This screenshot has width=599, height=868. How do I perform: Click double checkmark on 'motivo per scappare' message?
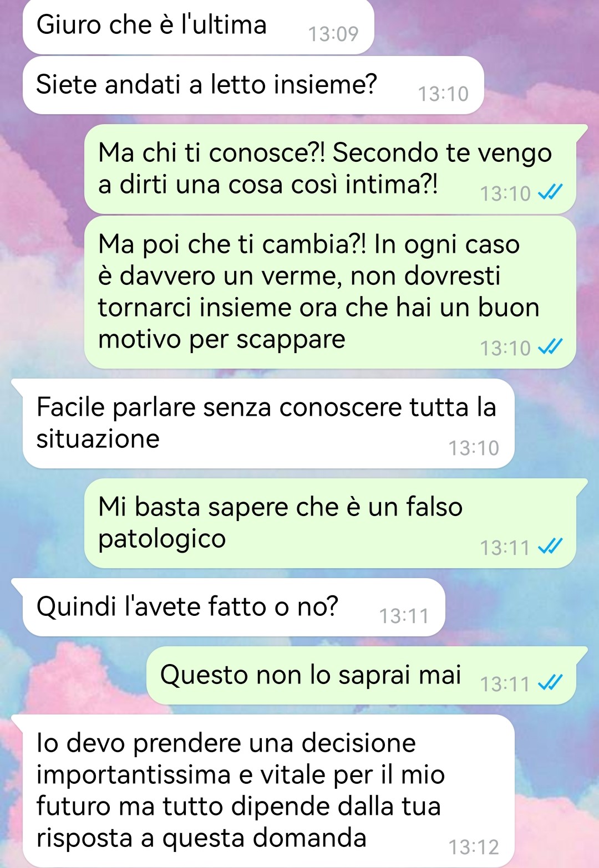pyautogui.click(x=551, y=347)
